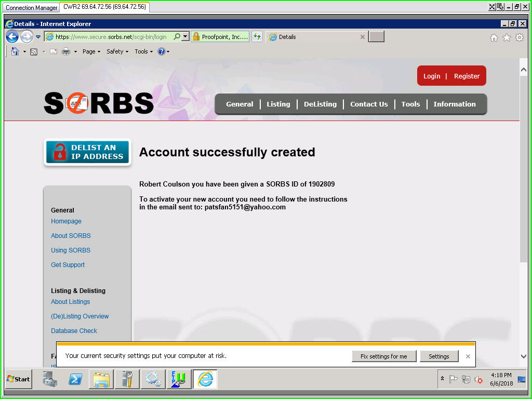The image size is (532, 399).
Task: Click the Fix settings for me button
Action: pos(384,356)
